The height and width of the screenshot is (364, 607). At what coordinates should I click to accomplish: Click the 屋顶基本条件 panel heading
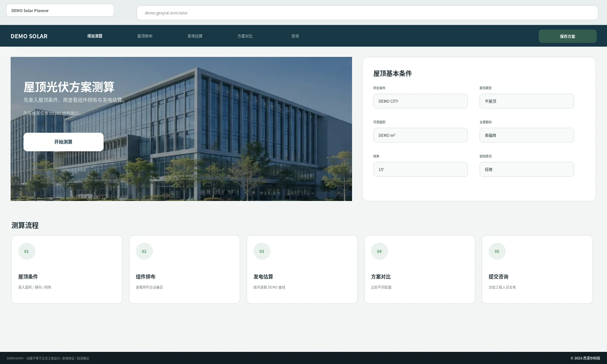click(x=393, y=74)
